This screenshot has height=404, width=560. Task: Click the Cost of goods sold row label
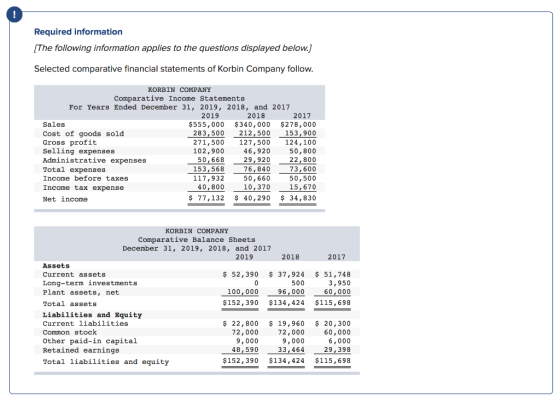83,134
